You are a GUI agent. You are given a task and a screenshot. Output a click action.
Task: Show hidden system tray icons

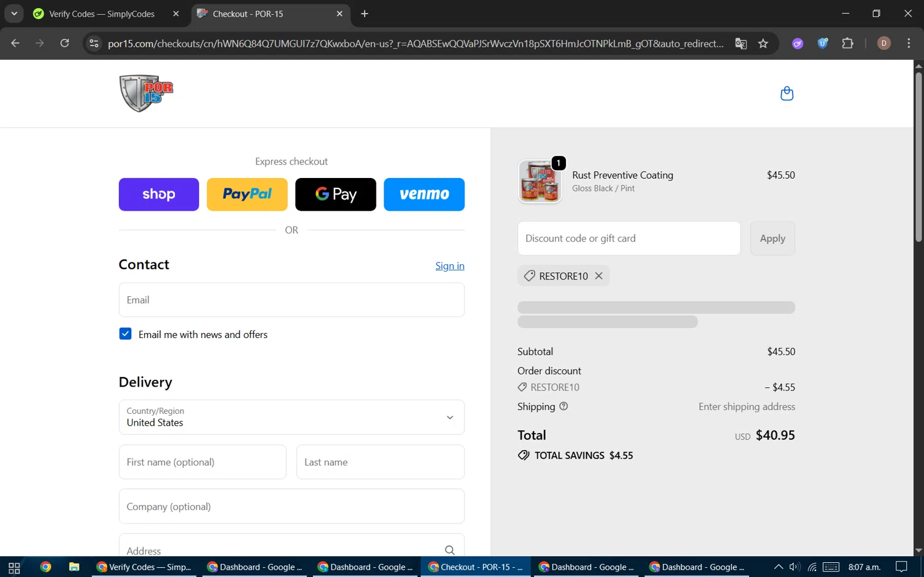click(x=779, y=567)
